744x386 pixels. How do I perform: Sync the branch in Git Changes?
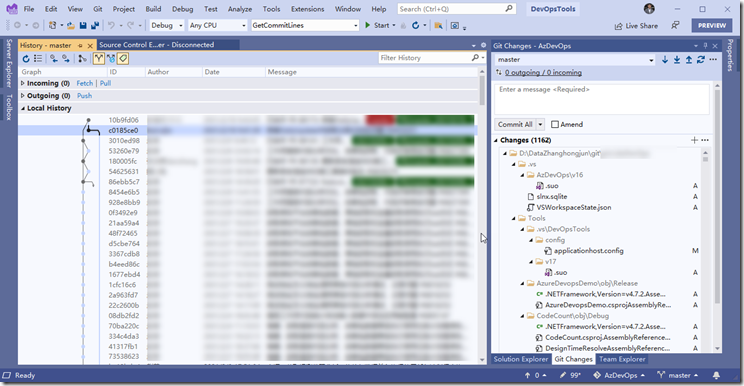coord(701,59)
